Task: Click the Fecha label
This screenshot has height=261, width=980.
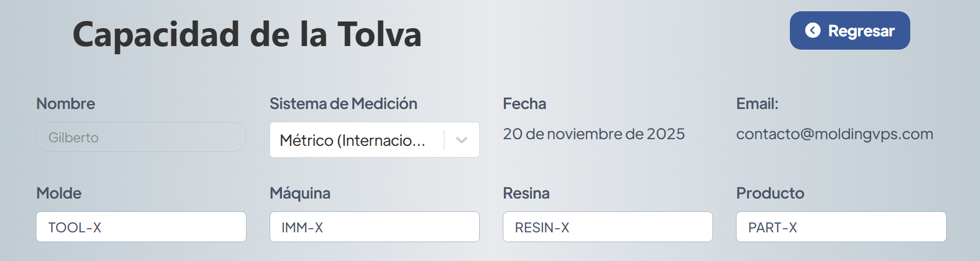Action: click(524, 104)
